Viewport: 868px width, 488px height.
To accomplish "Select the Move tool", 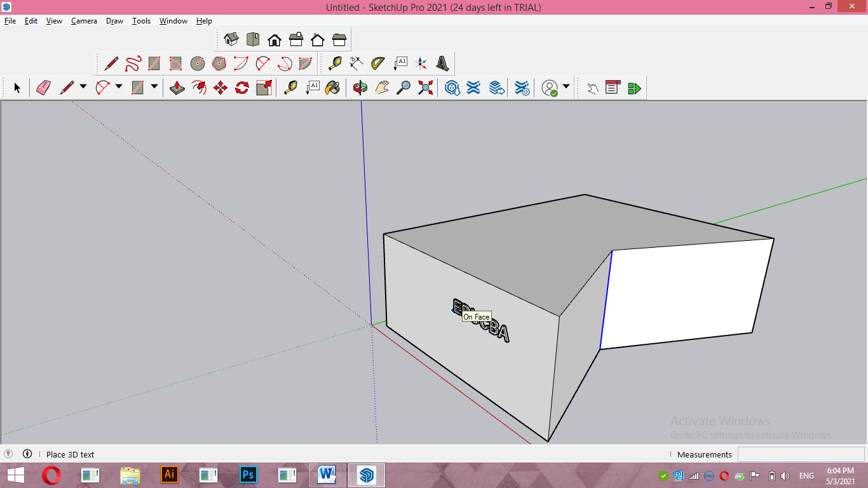I will [220, 88].
